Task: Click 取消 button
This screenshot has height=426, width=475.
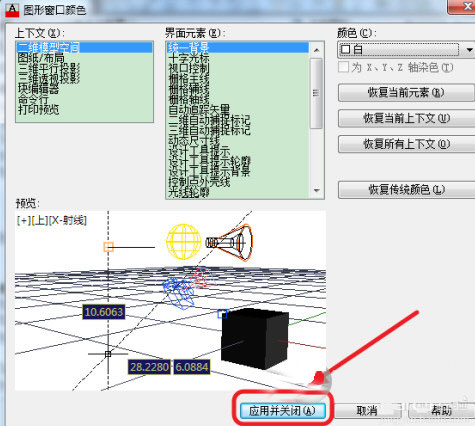Action: pyautogui.click(x=367, y=411)
